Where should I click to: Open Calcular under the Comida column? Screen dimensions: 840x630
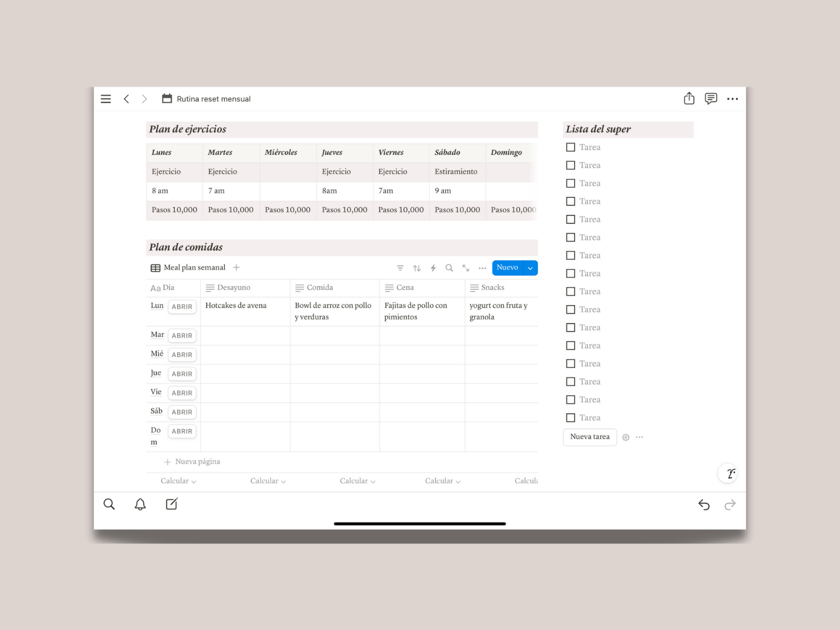358,481
